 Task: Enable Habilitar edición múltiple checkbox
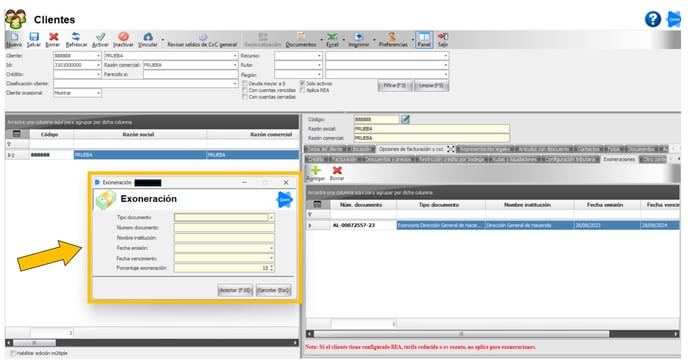(x=13, y=353)
